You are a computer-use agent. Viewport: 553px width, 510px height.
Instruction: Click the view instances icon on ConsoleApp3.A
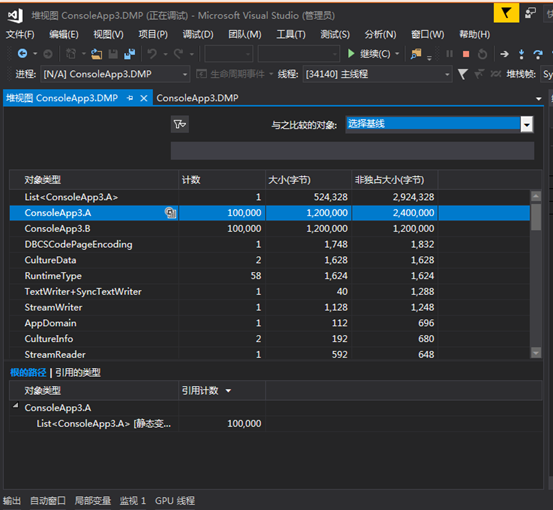coord(170,213)
